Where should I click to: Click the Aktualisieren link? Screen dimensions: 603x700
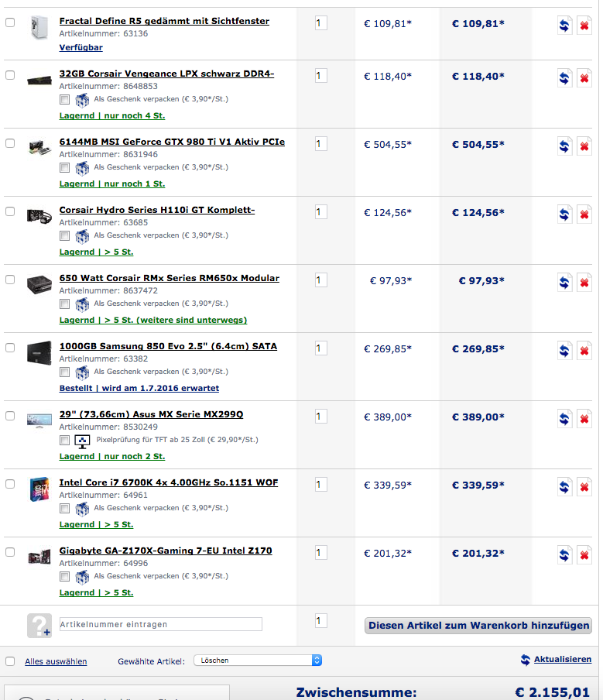[x=562, y=660]
